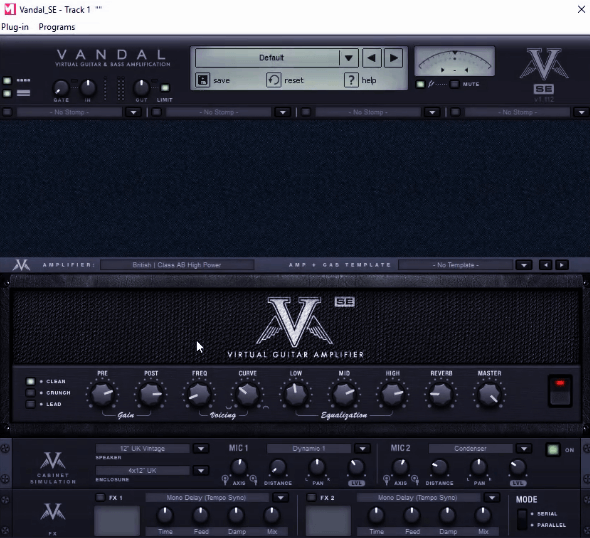Toggle cabinet simulation ON switch
590x538 pixels.
(x=553, y=450)
